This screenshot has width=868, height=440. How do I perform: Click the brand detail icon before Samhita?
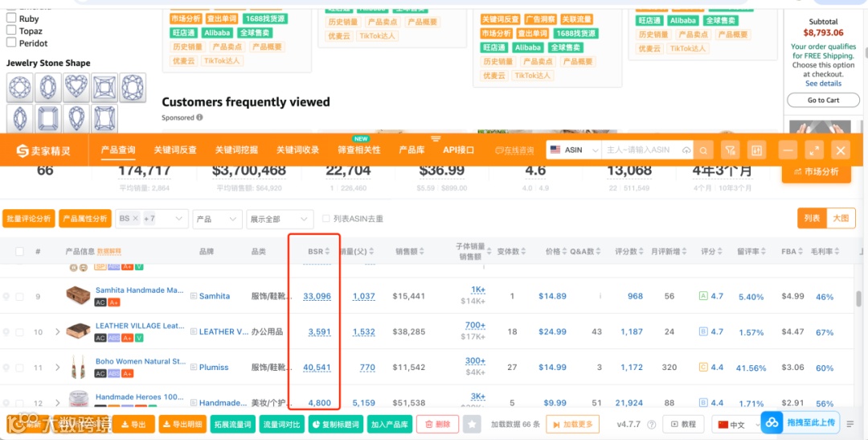[x=194, y=297]
